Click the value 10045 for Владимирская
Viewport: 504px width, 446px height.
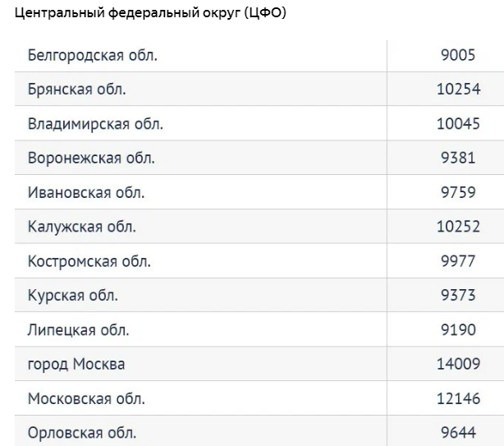[x=458, y=123]
